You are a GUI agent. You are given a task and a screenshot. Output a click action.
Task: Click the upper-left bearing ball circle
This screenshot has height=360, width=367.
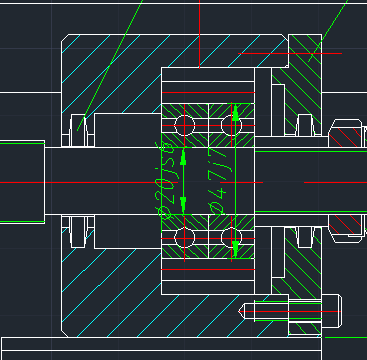point(185,126)
